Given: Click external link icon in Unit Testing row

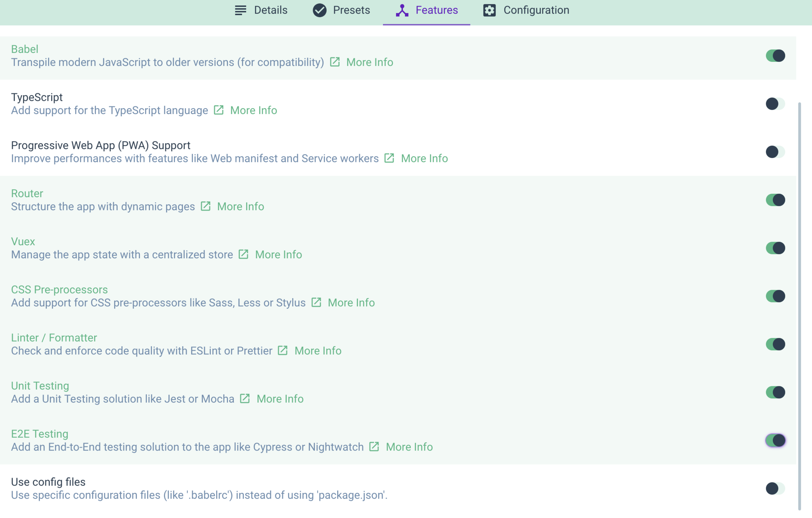Looking at the screenshot, I should 245,399.
